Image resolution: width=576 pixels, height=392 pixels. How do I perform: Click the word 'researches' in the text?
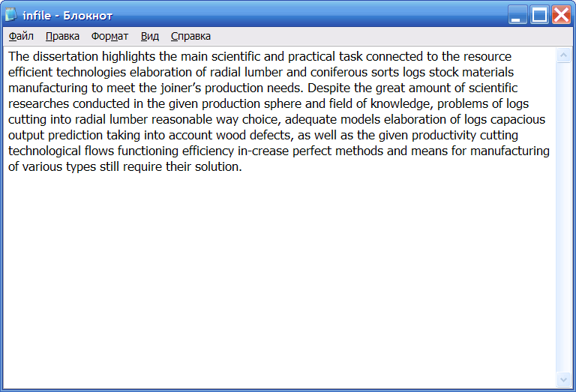(x=38, y=104)
